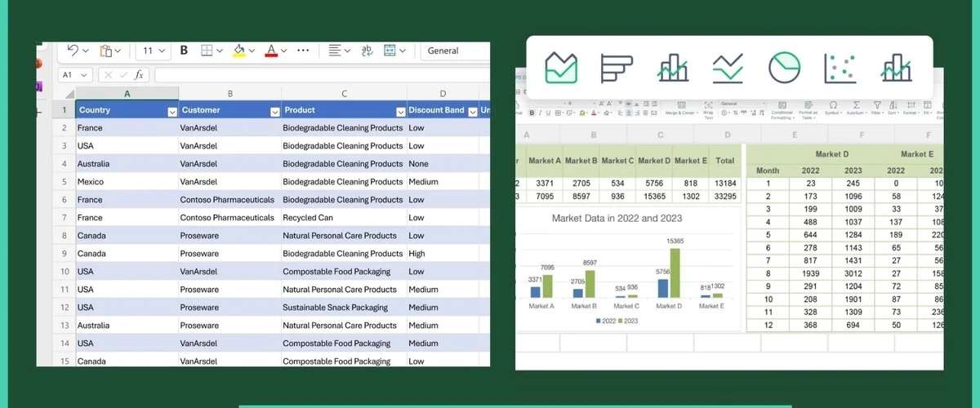Expand the Paste options dropdown arrow
The width and height of the screenshot is (980, 408).
(x=118, y=51)
